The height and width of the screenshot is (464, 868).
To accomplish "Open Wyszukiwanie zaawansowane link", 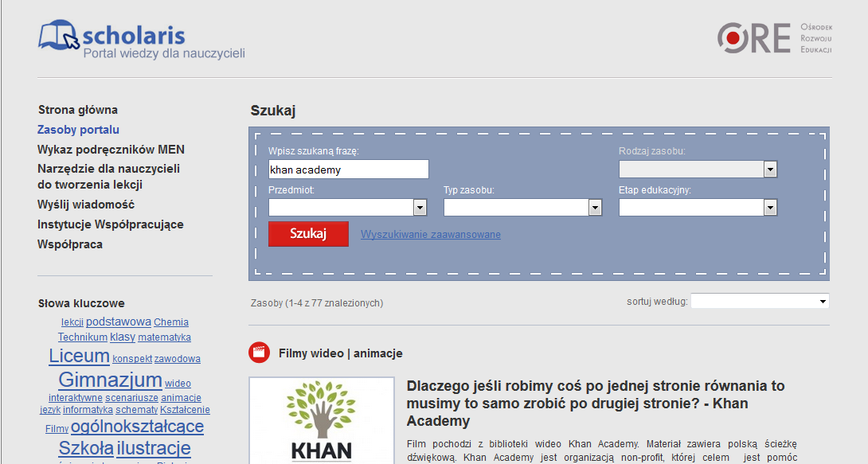I will [x=431, y=235].
